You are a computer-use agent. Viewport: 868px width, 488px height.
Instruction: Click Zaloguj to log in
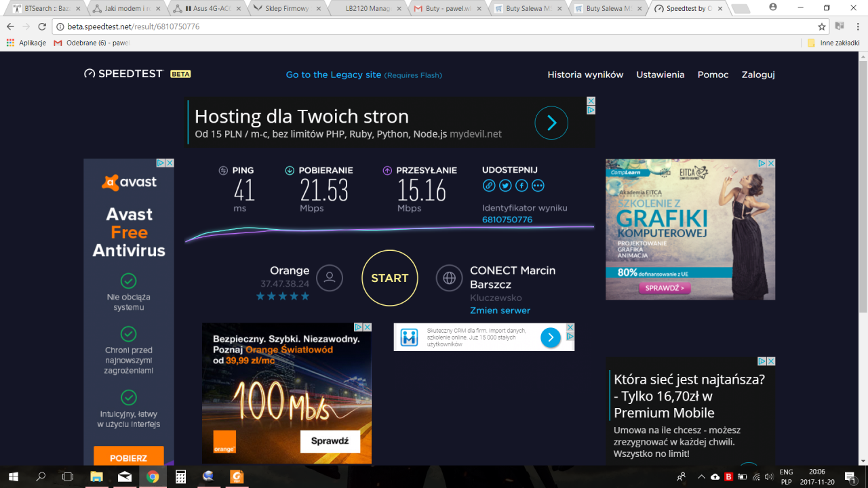pyautogui.click(x=758, y=75)
